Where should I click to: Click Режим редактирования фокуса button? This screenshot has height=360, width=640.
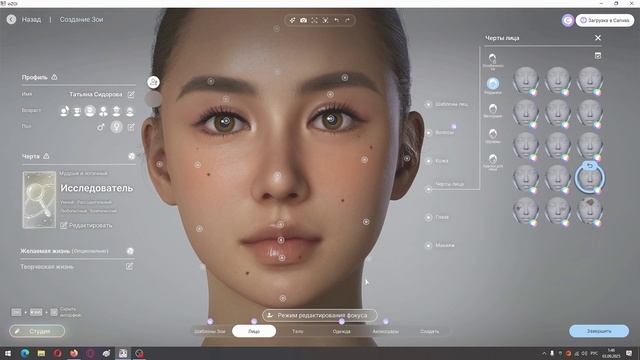tap(319, 315)
